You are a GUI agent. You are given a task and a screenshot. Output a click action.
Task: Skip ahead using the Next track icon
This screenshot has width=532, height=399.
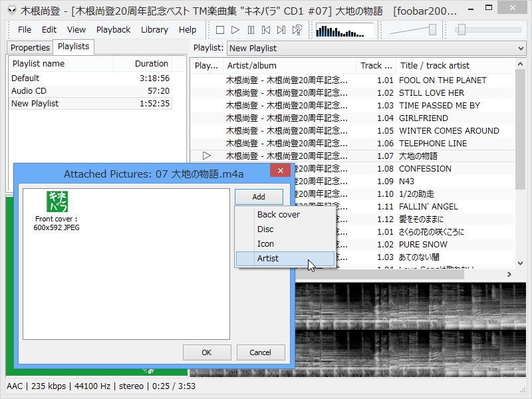[279, 29]
